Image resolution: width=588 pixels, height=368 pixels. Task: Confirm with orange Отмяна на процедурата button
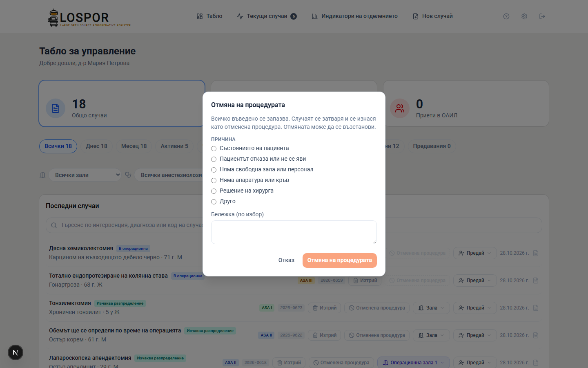point(340,260)
